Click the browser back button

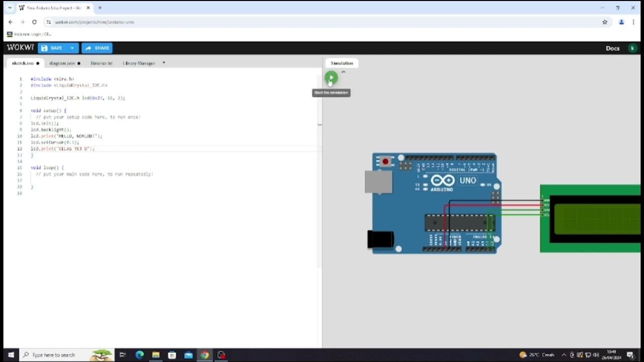[x=11, y=22]
